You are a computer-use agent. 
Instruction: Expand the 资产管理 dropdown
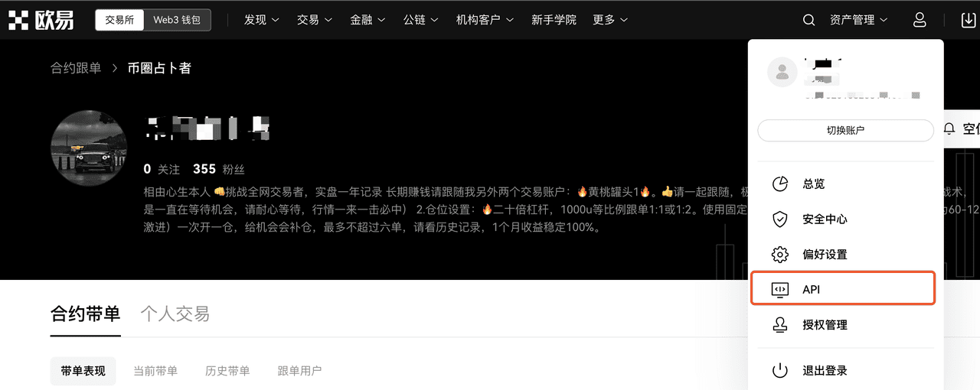pos(858,20)
